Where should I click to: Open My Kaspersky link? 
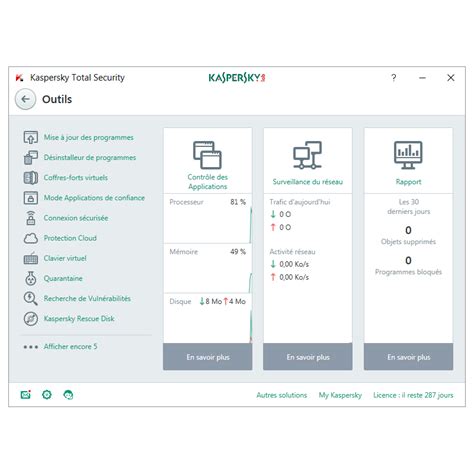[x=340, y=395]
